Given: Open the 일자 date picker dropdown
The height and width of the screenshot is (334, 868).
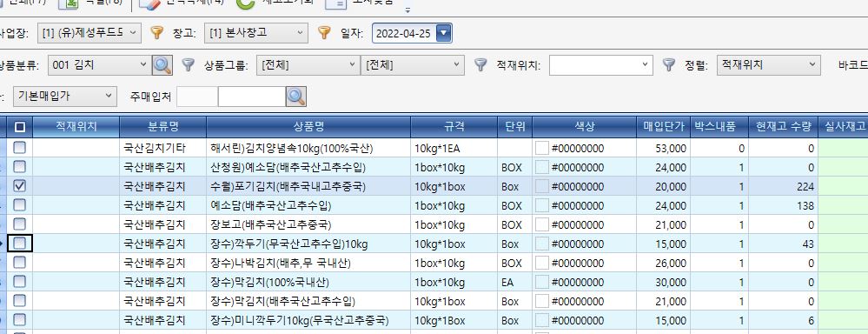Looking at the screenshot, I should pyautogui.click(x=444, y=33).
